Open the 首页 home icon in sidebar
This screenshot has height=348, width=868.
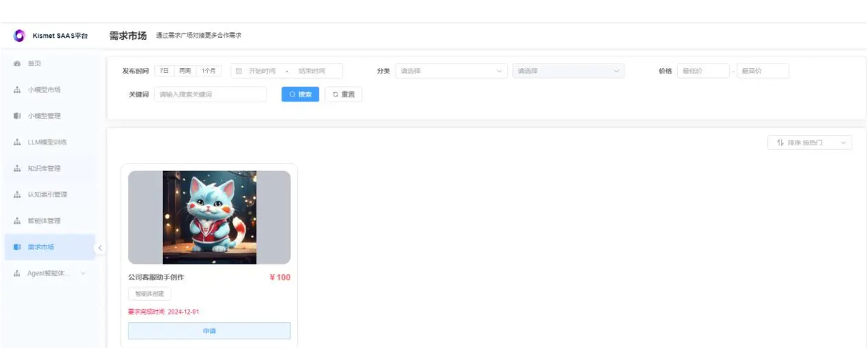pos(16,64)
